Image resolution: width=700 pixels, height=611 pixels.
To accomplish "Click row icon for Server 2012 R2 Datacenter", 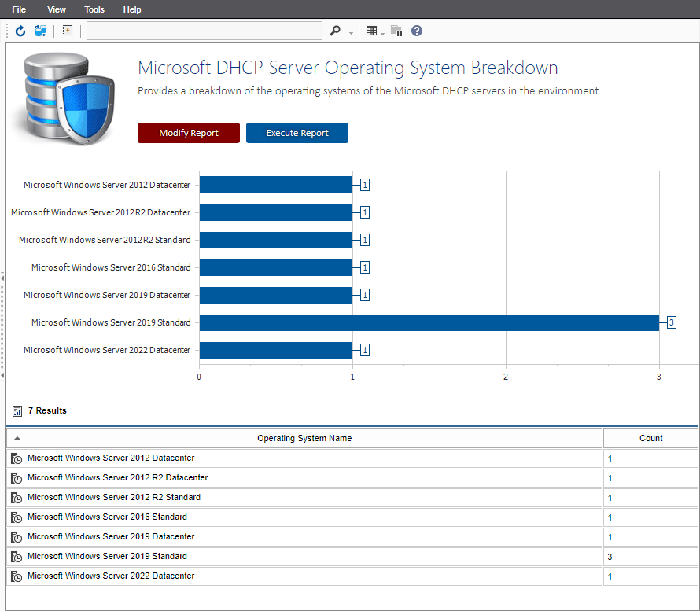I will click(17, 478).
